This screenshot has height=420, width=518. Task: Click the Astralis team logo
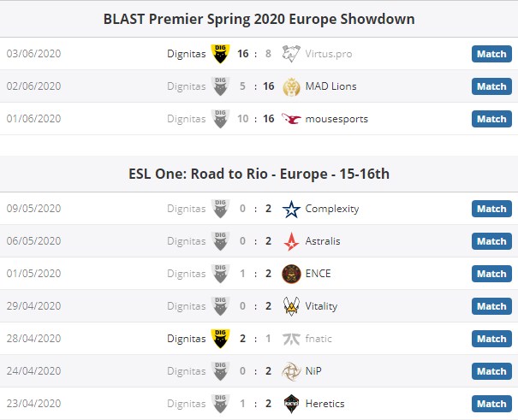point(292,241)
